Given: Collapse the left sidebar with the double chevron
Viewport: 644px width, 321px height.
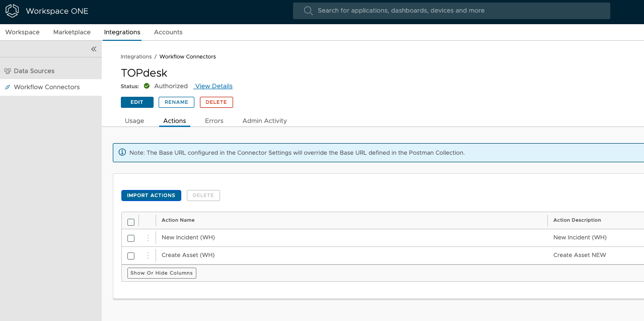Looking at the screenshot, I should click(x=93, y=49).
